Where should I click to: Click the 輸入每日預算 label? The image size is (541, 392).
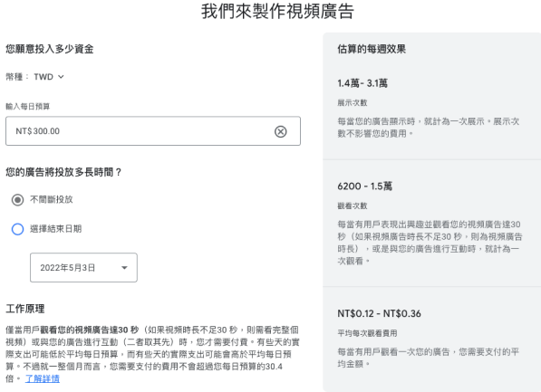pyautogui.click(x=27, y=106)
